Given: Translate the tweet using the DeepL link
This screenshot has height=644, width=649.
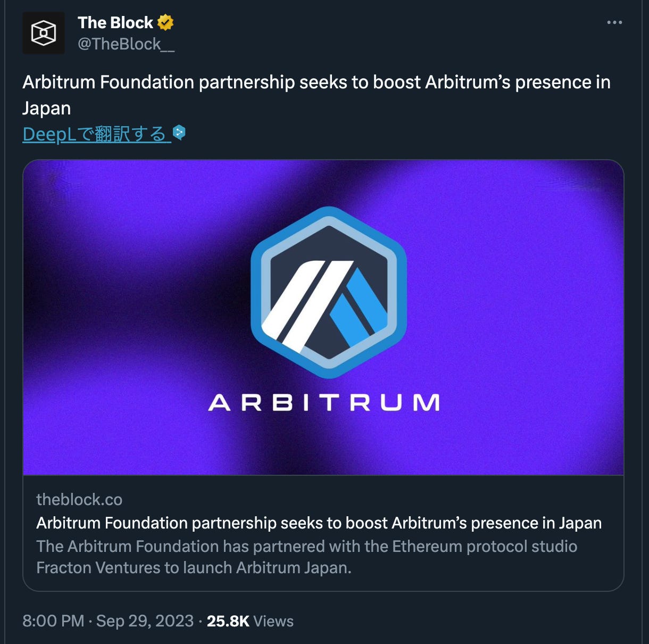Looking at the screenshot, I should pyautogui.click(x=96, y=134).
